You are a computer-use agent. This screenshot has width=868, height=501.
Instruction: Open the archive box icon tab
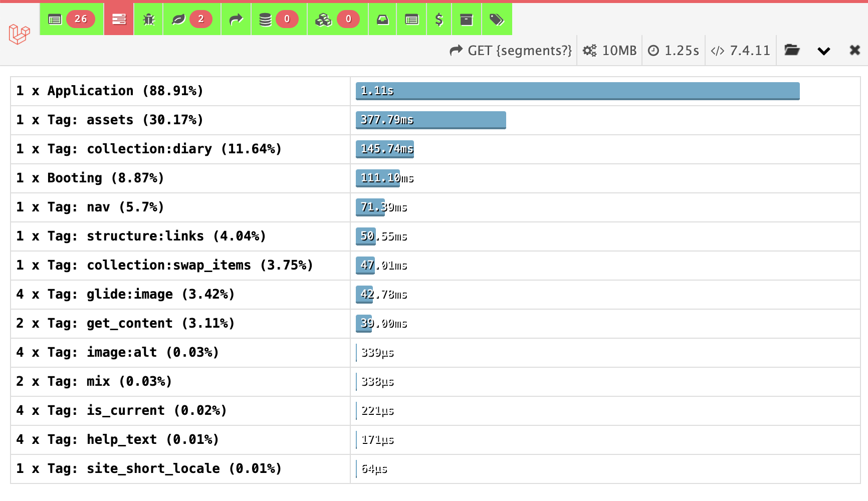pyautogui.click(x=467, y=20)
